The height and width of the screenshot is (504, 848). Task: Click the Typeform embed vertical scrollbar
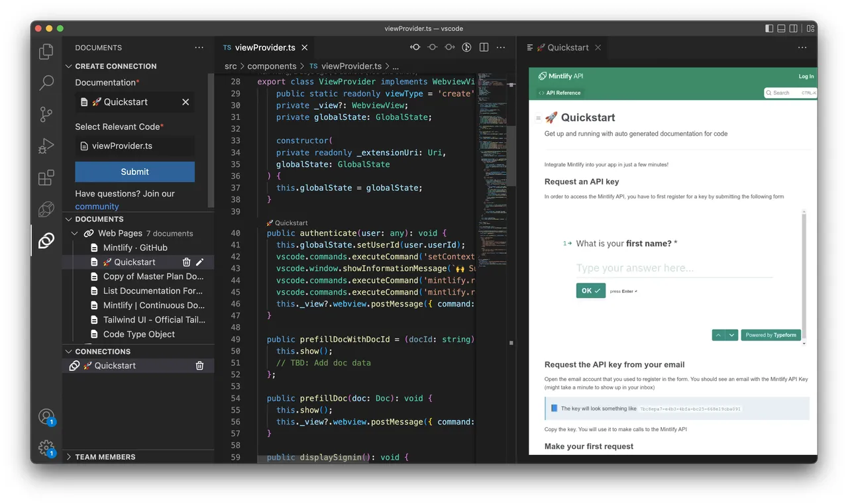point(804,278)
